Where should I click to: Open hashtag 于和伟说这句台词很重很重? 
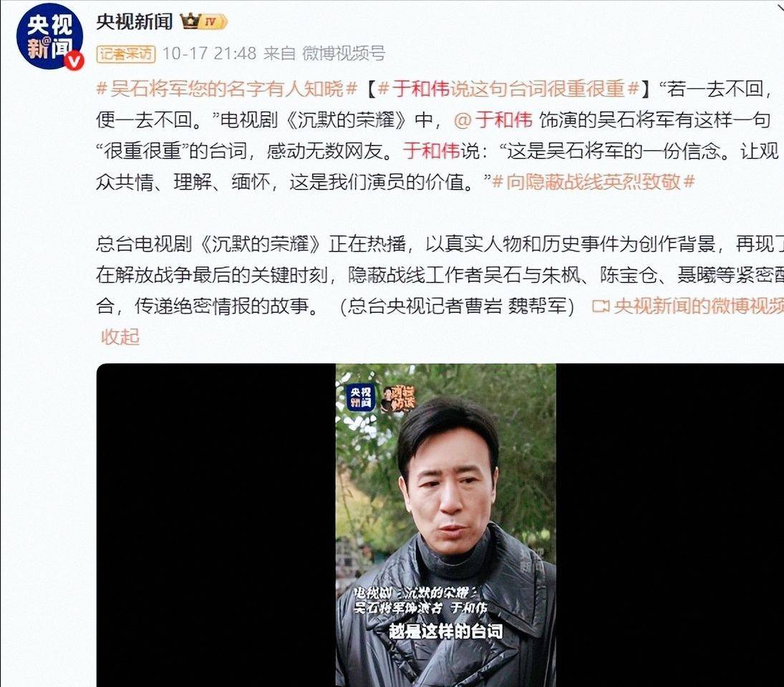[x=509, y=89]
